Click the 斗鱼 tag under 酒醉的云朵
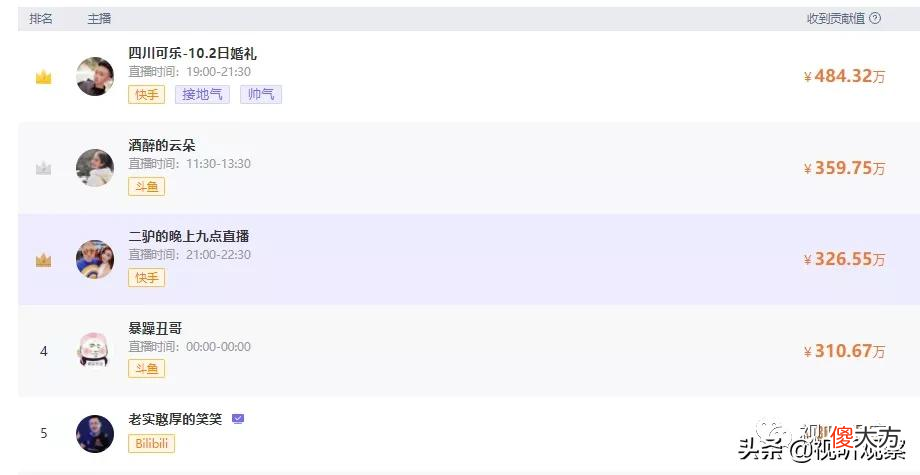This screenshot has width=920, height=475. click(x=147, y=186)
